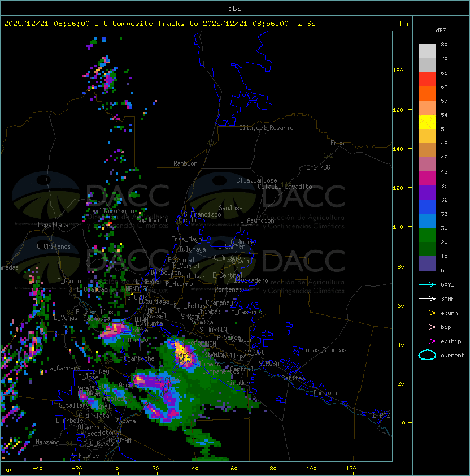Viewport: 470px width, 476px height.
Task: Select the dark orange 60 dBZ swatch
Action: [x=427, y=94]
